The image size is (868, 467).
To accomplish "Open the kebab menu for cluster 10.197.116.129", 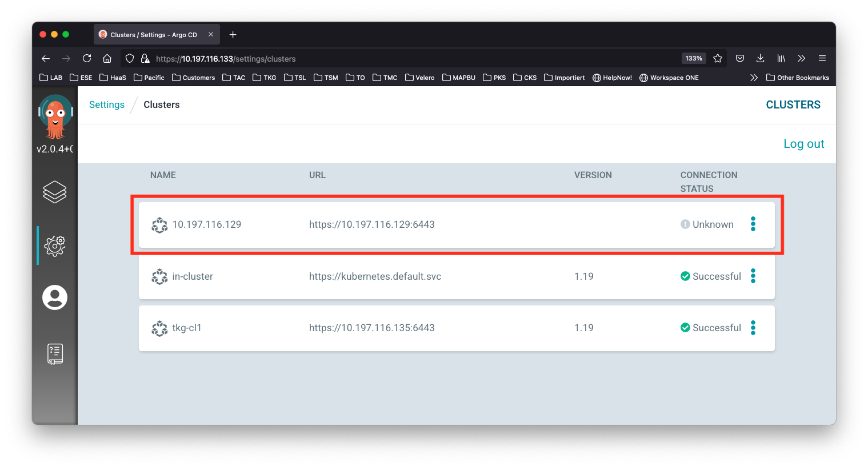I will (753, 224).
